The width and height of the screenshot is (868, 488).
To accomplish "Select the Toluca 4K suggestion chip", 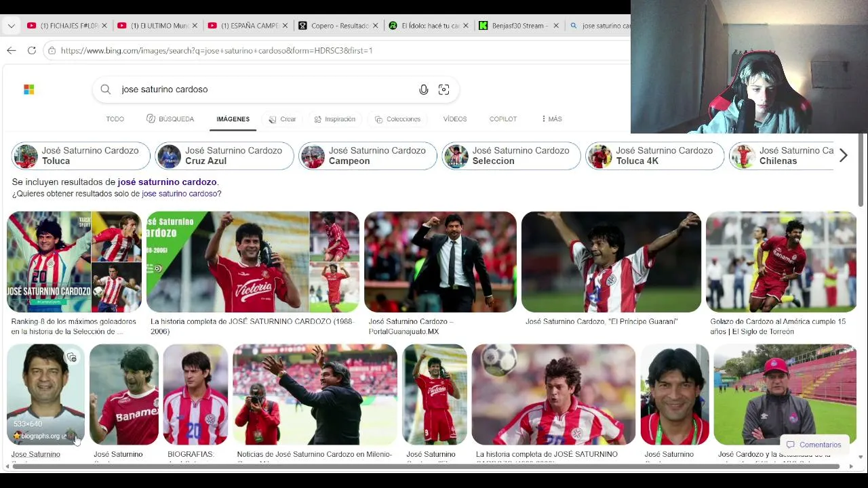I will click(655, 156).
